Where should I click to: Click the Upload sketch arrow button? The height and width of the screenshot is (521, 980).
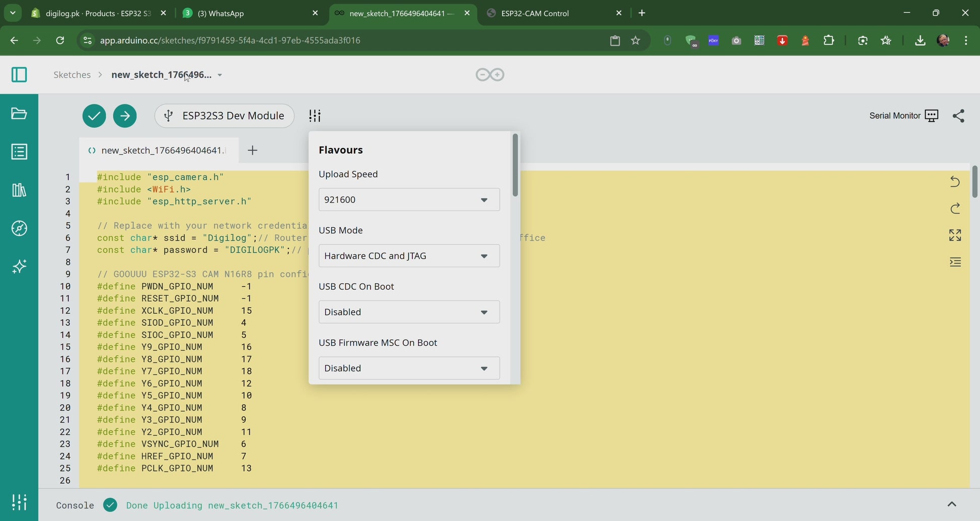click(x=125, y=116)
